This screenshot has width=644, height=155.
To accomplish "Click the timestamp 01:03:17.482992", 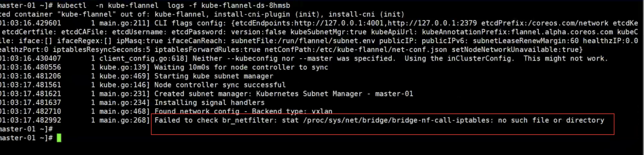I will 31,120.
